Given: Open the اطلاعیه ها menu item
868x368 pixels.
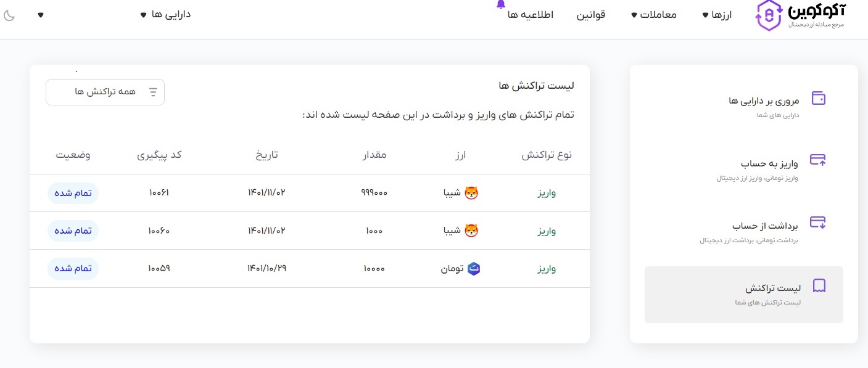Looking at the screenshot, I should (531, 15).
